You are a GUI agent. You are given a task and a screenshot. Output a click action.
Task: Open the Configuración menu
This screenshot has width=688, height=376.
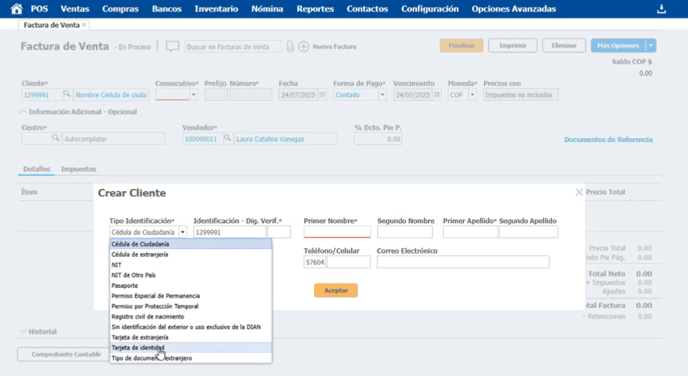click(x=430, y=9)
